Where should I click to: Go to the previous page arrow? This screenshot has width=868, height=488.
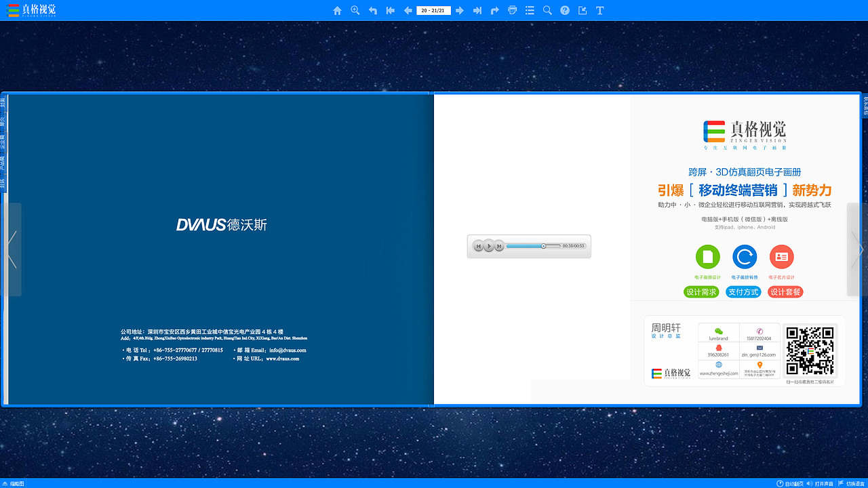[x=408, y=10]
